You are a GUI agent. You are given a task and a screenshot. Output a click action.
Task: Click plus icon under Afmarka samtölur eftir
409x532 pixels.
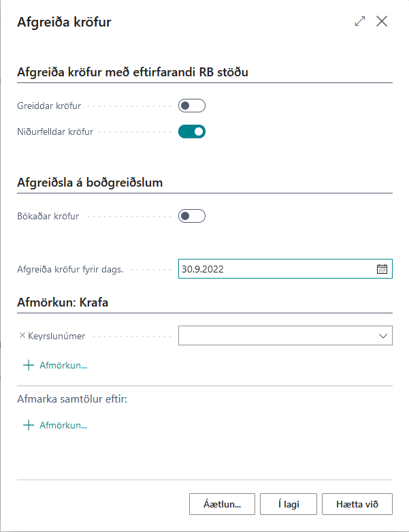click(29, 426)
